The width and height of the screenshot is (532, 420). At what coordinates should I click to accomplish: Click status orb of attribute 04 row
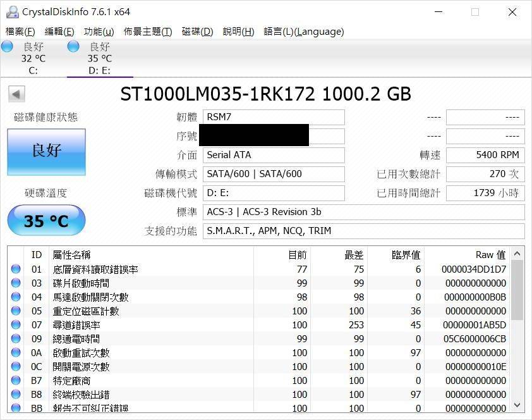16,297
